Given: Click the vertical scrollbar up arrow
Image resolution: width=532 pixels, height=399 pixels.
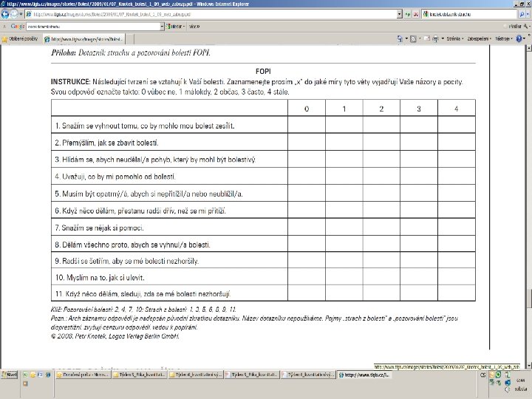Looking at the screenshot, I should [x=528, y=48].
